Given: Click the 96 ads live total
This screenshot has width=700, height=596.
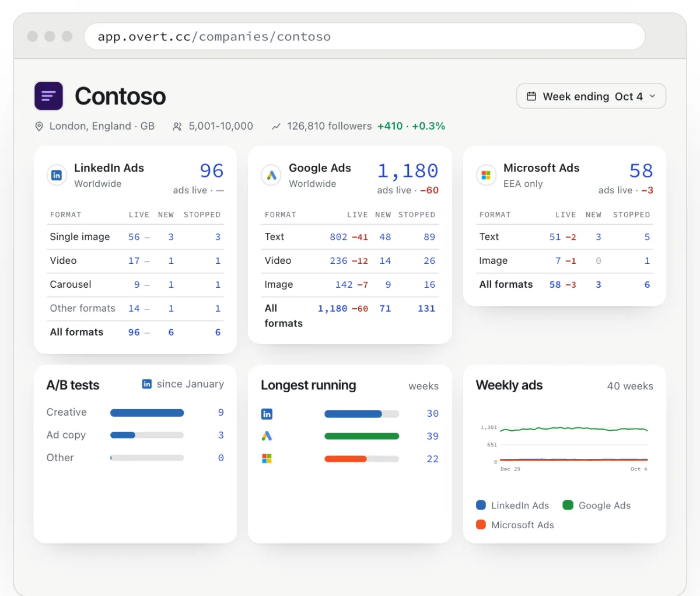Looking at the screenshot, I should click(x=212, y=170).
